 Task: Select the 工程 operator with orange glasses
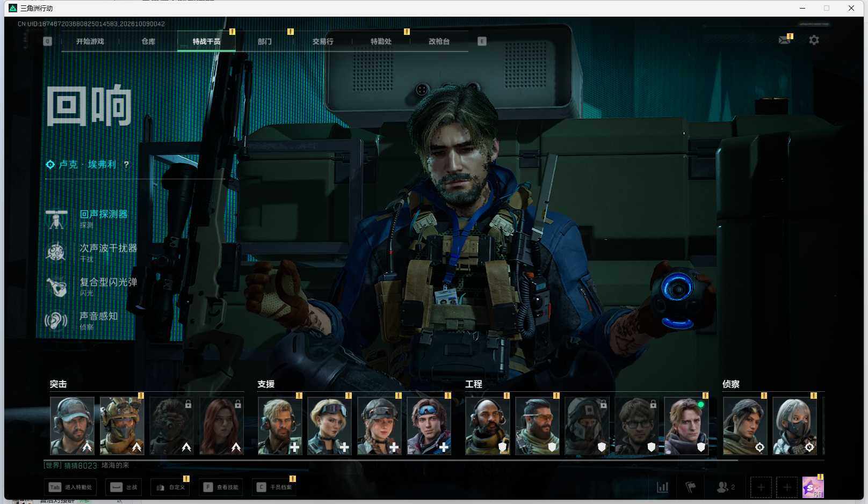[537, 426]
